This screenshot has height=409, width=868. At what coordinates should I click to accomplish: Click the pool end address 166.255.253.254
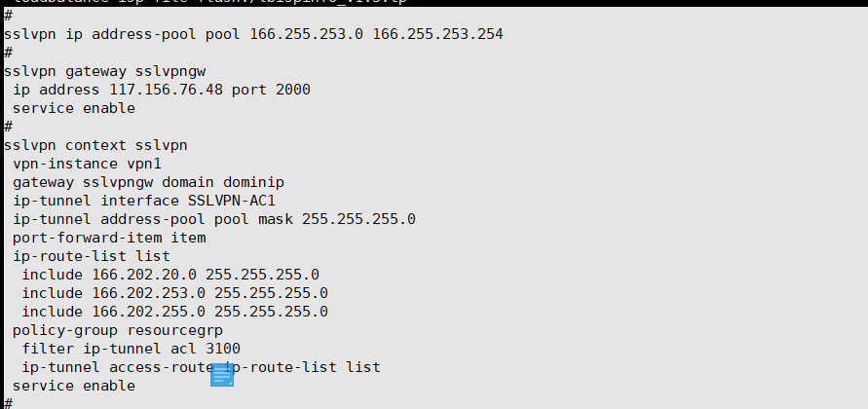(x=437, y=35)
